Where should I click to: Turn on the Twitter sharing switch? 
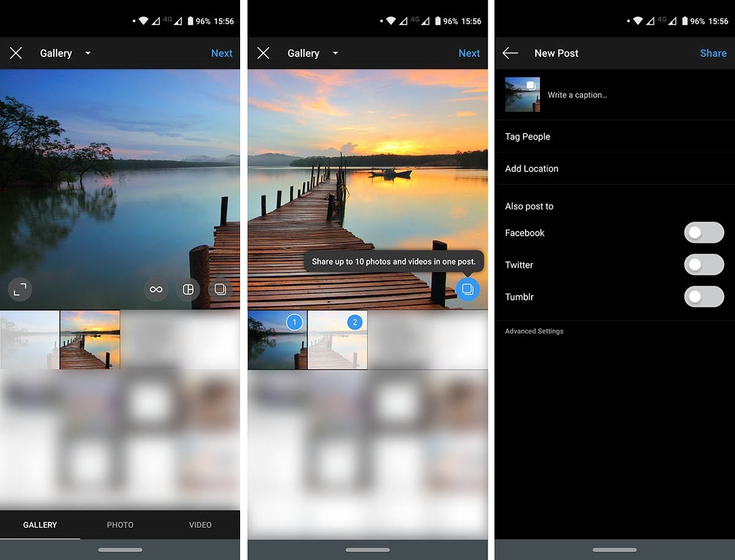pos(703,265)
